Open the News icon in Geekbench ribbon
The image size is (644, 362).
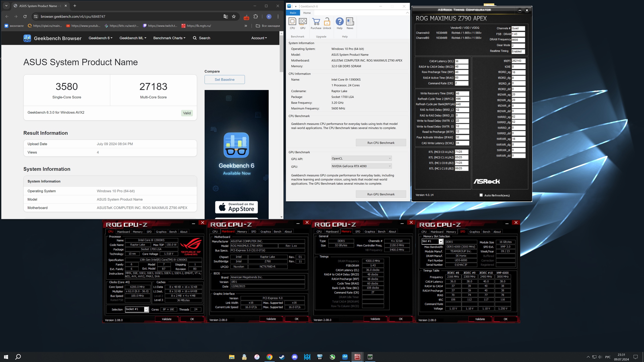tap(350, 23)
